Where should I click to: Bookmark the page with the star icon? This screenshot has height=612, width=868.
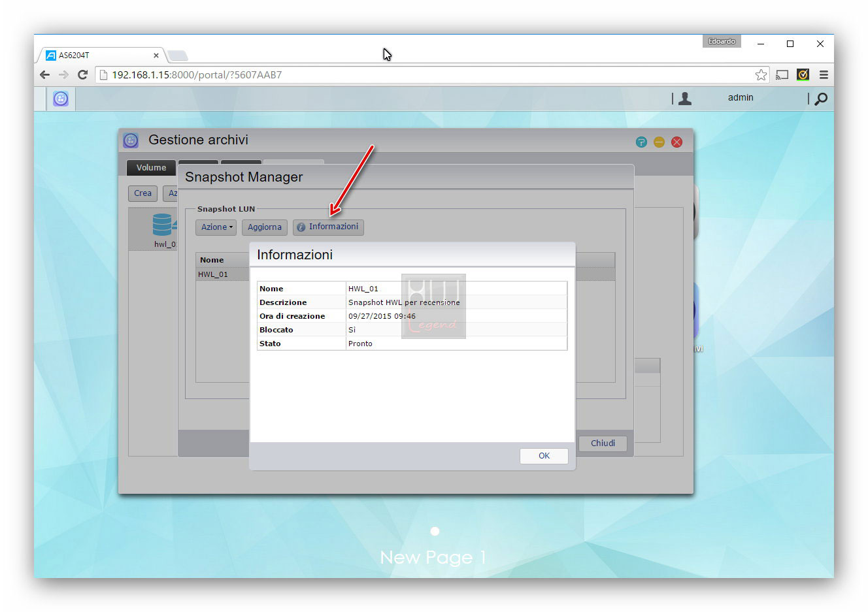(x=761, y=75)
